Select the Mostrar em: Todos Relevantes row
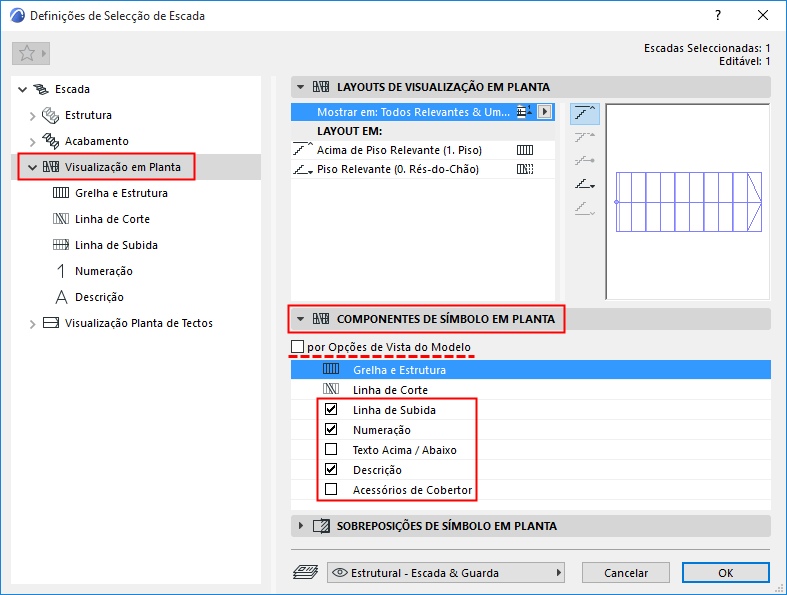This screenshot has width=787, height=595. pos(423,112)
